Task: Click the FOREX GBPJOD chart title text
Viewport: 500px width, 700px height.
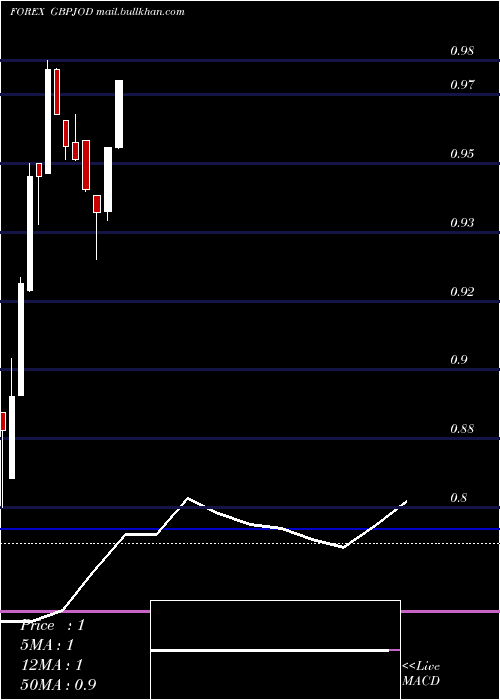Action: (52, 12)
